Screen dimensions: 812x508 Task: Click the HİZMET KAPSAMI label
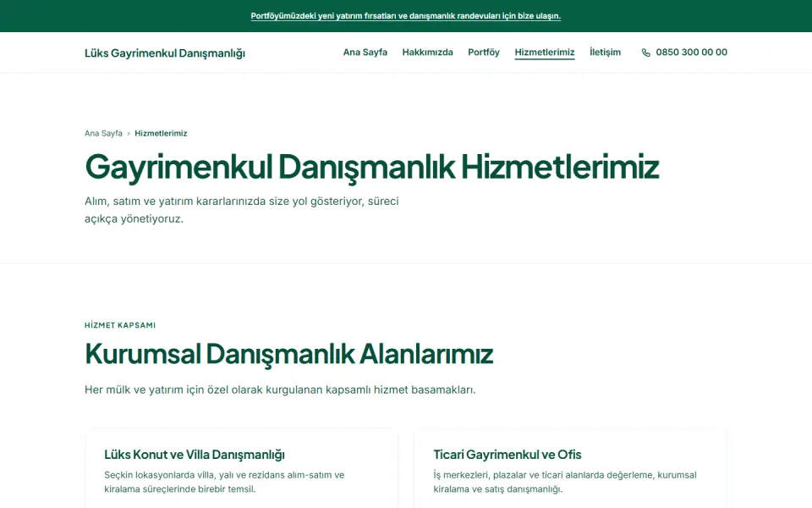point(120,325)
